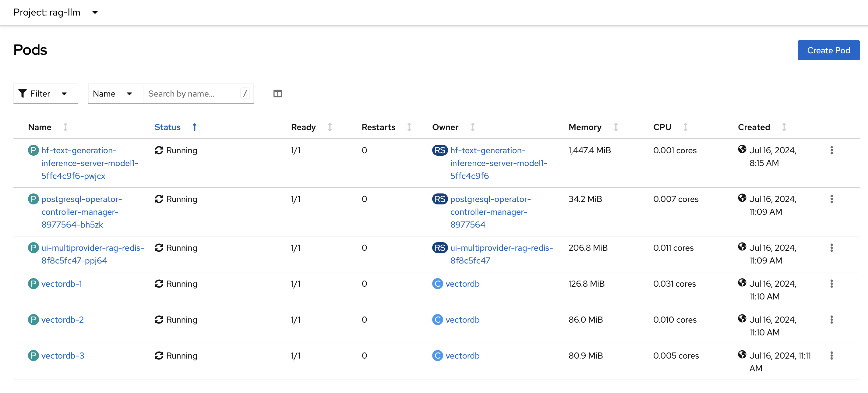Sort table by Owner column header
Viewport: 868px width, 393px height.
pos(445,127)
